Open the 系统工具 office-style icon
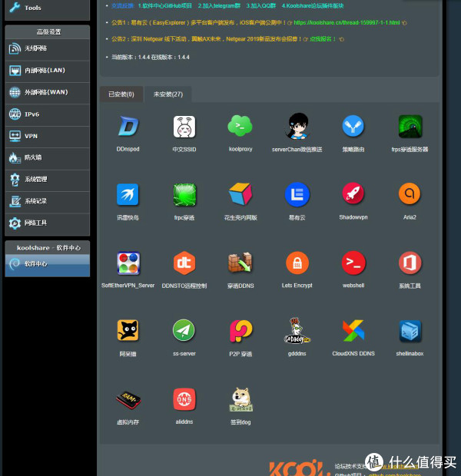The width and height of the screenshot is (461, 476). pos(410,263)
